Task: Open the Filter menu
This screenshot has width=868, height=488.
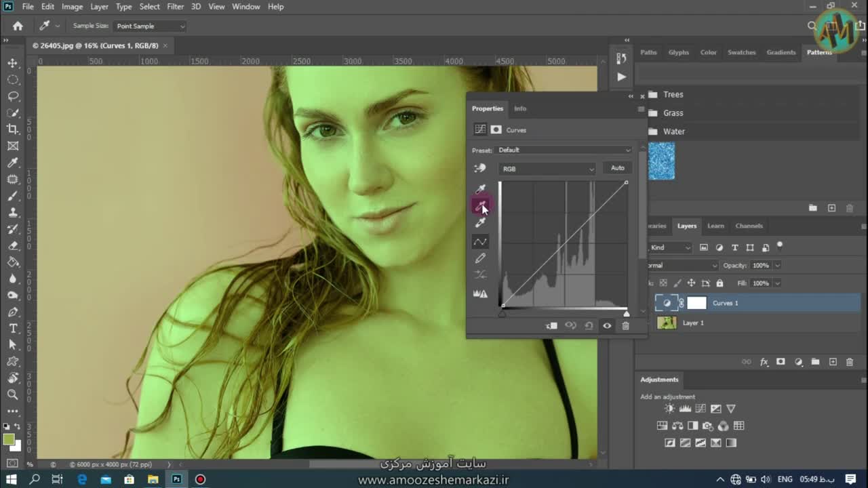Action: click(175, 7)
